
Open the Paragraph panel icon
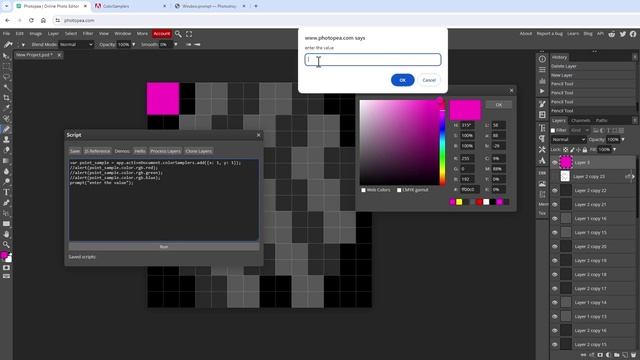coord(542,138)
